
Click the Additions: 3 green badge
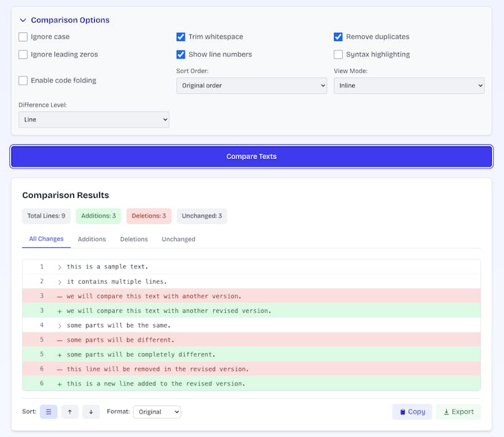(x=98, y=216)
